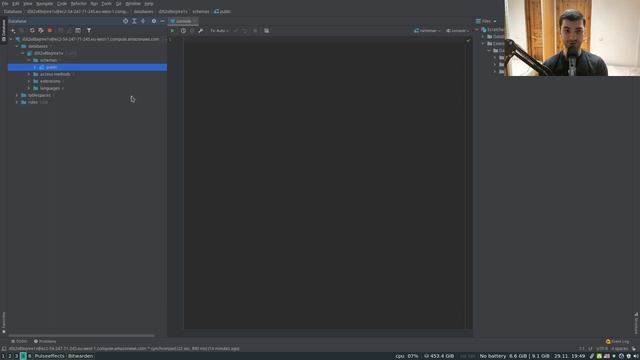This screenshot has width=640, height=360.
Task: Click the green inspection checkmark in editor
Action: (468, 40)
